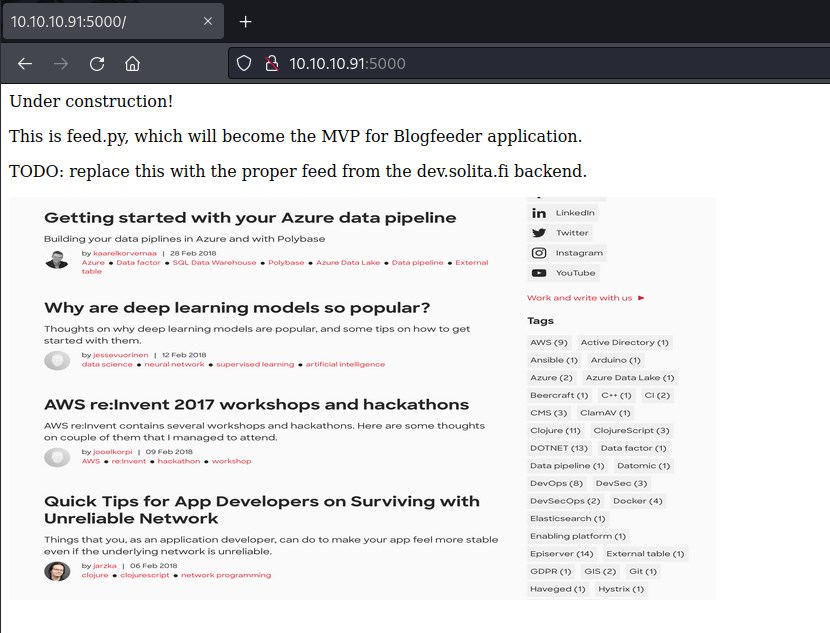The width and height of the screenshot is (830, 633).
Task: Open a new tab with plus button
Action: click(x=245, y=22)
